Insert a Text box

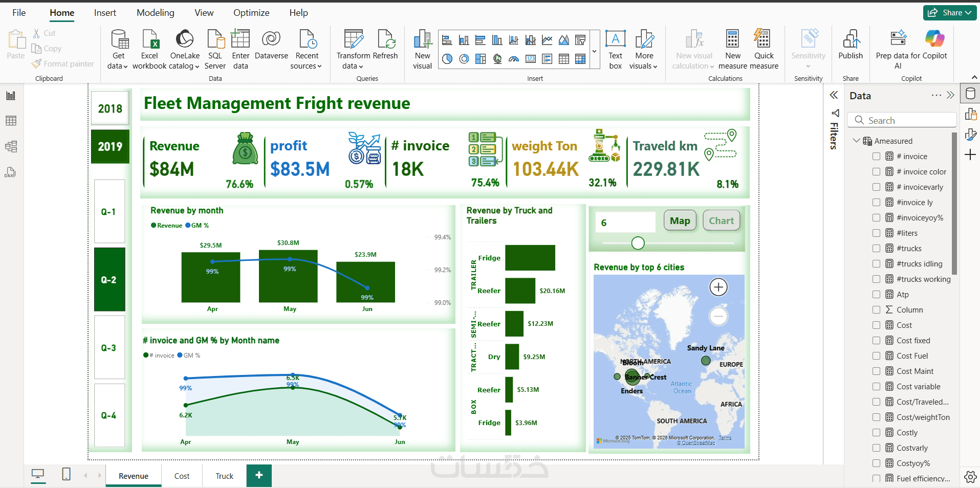coord(616,50)
